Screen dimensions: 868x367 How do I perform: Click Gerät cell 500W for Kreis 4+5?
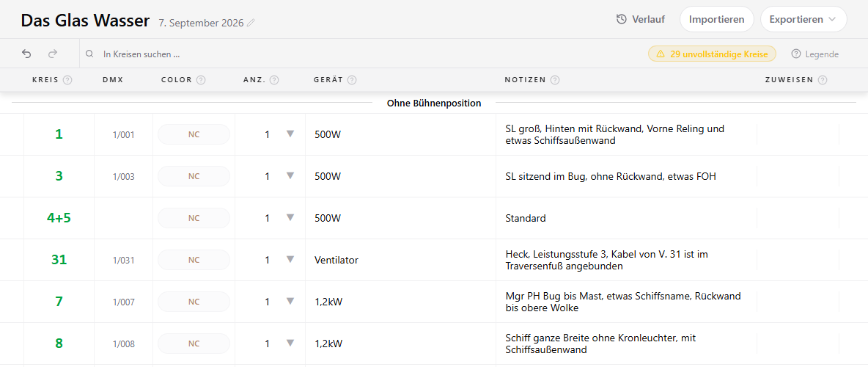400,218
